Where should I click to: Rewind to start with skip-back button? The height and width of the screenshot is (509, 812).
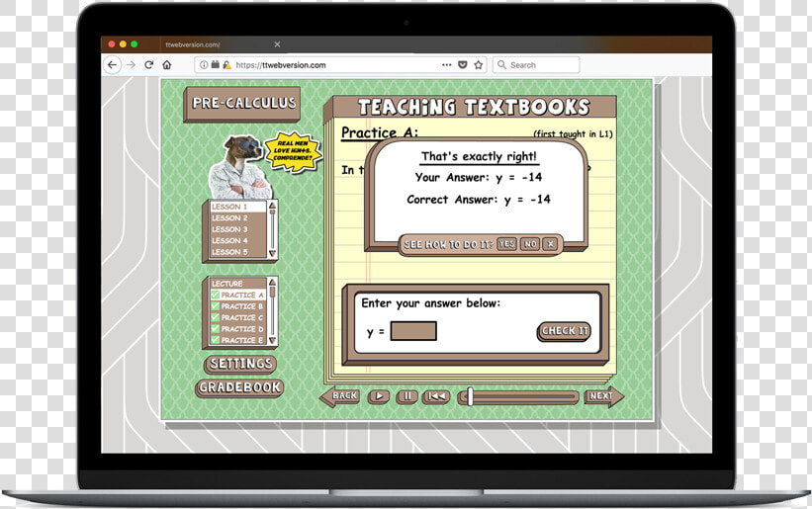[436, 396]
